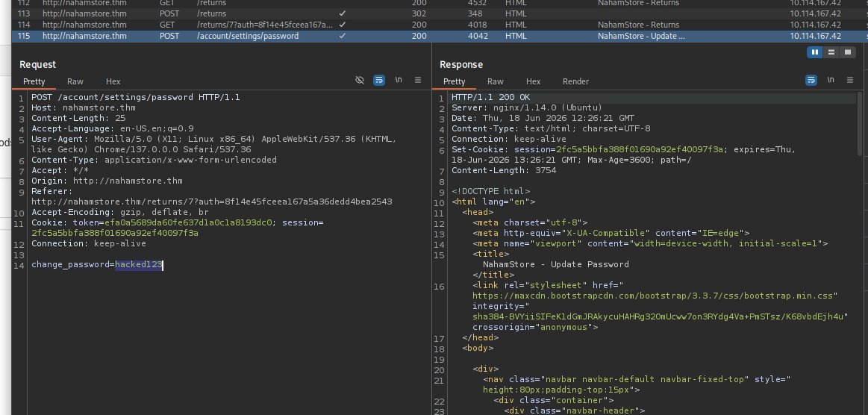Open Request panel hamburger options menu
This screenshot has height=415, width=868.
coord(418,80)
